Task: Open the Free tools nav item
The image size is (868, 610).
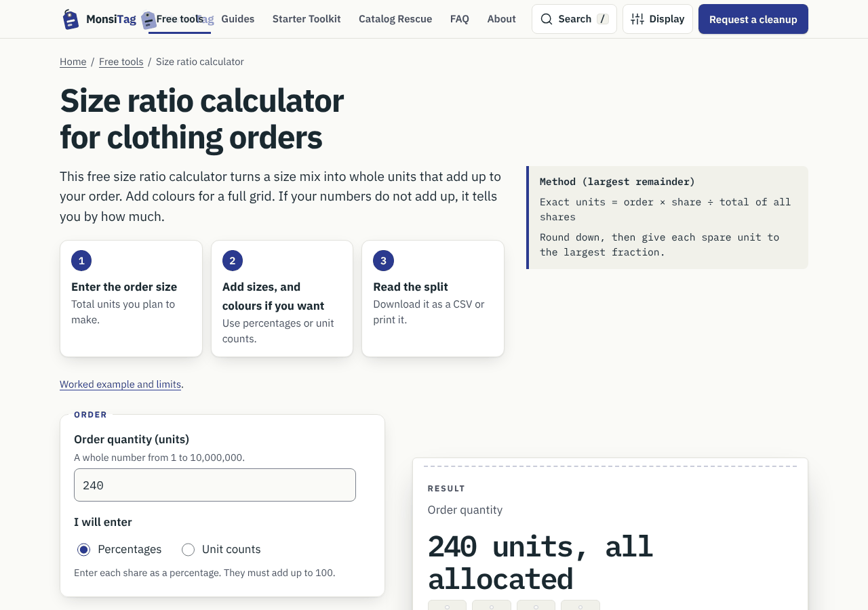Action: tap(180, 19)
